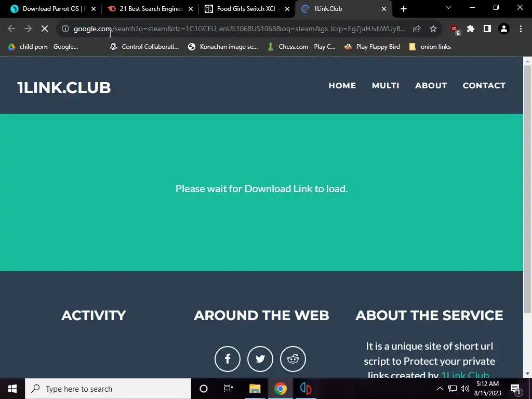Click the 1LINK.CLUB site logo
532x399 pixels.
pos(64,87)
